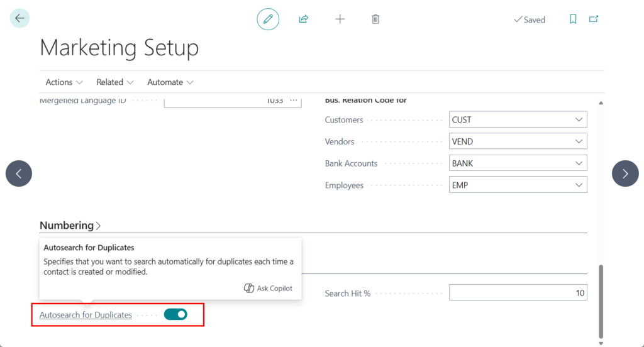Click the trash delete icon
644x347 pixels.
coord(375,19)
